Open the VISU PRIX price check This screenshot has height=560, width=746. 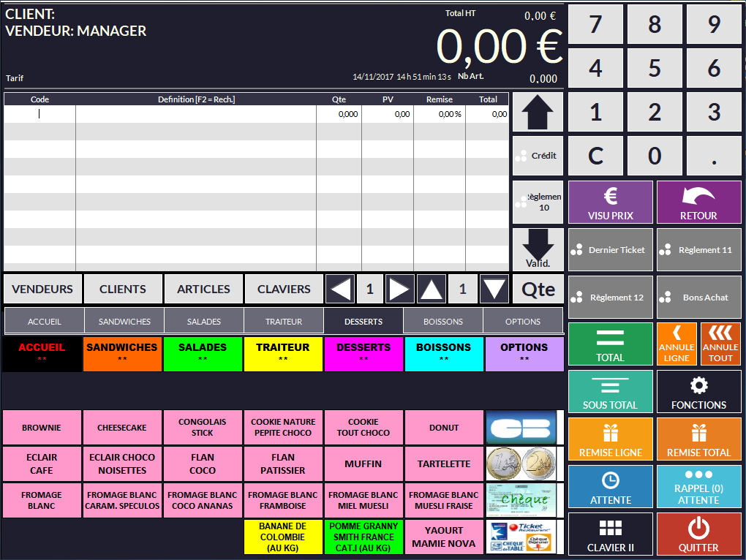coord(610,202)
